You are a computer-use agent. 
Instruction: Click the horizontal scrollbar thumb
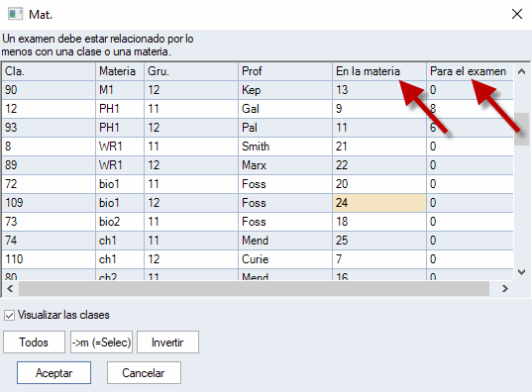tap(254, 289)
